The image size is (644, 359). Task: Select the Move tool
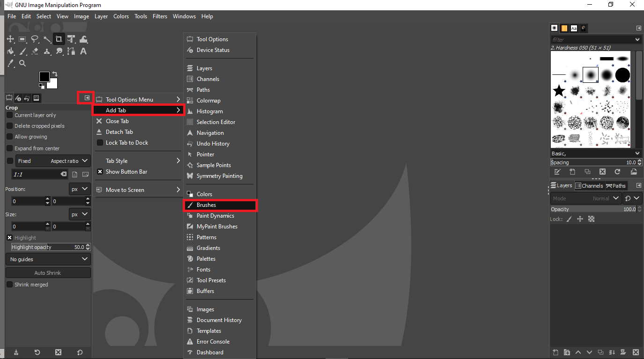click(10, 39)
